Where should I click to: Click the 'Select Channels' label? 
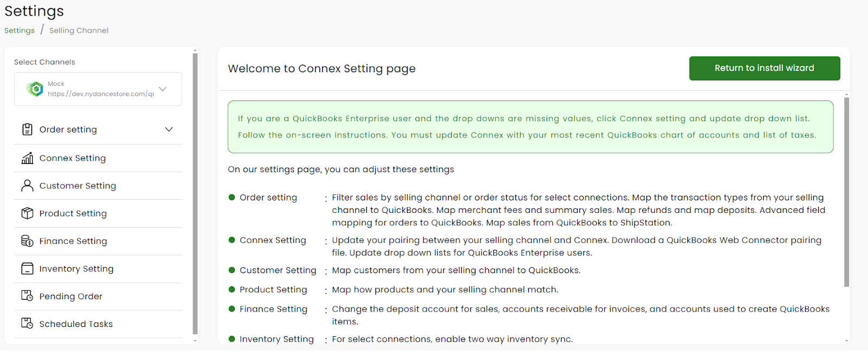(x=44, y=62)
